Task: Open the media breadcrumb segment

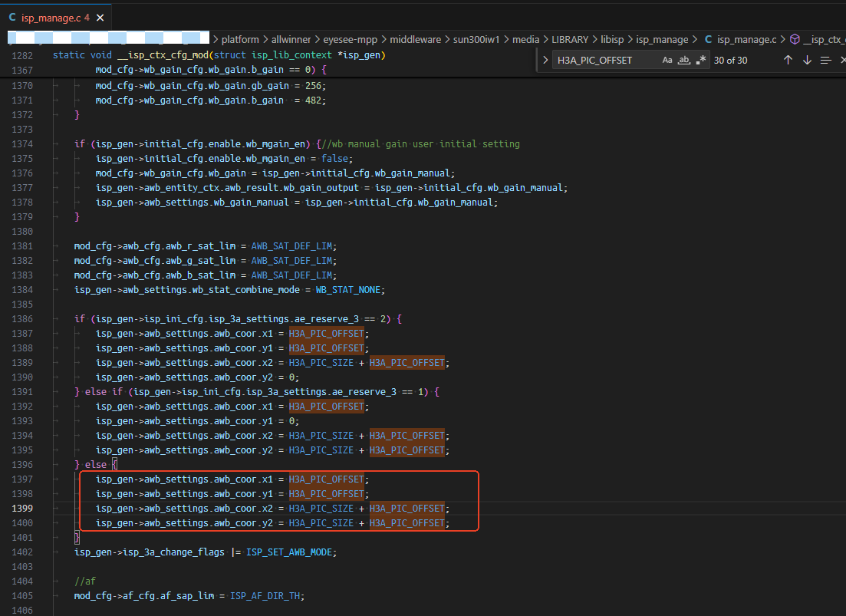Action: coord(525,39)
